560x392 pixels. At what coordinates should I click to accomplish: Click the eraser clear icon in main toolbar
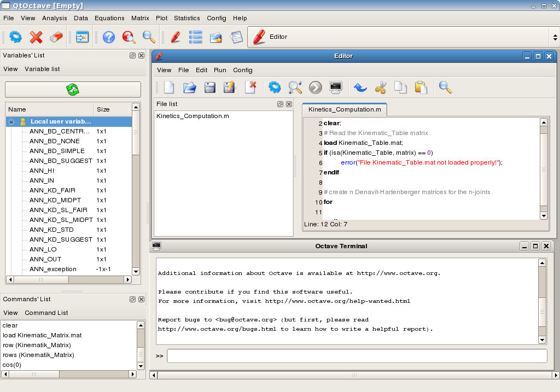(x=56, y=37)
